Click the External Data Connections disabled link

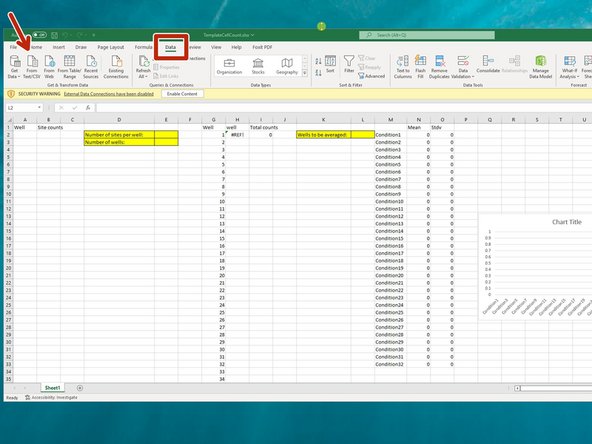tap(109, 94)
